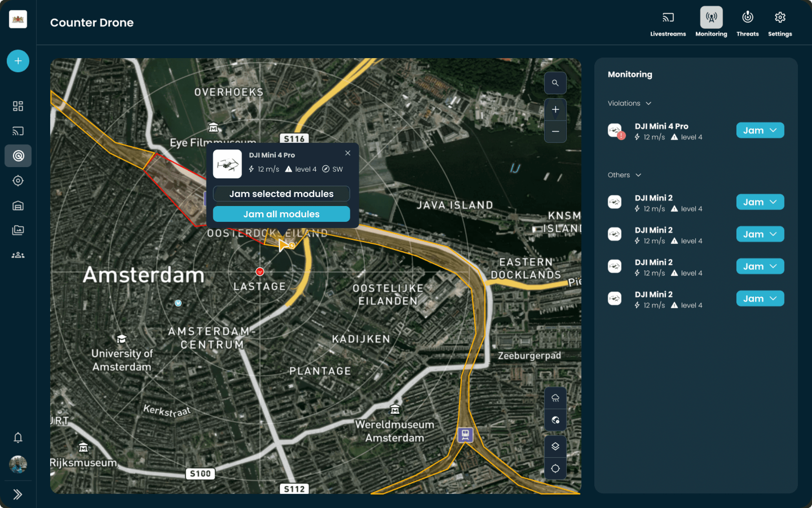This screenshot has height=508, width=812.
Task: Click the map search magnifier button
Action: click(555, 83)
